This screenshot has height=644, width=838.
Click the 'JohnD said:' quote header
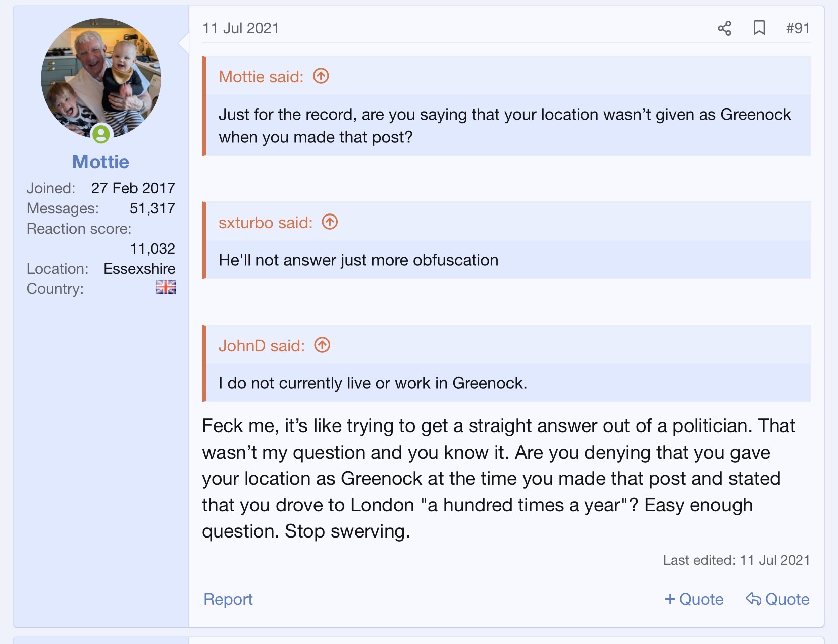tap(261, 346)
